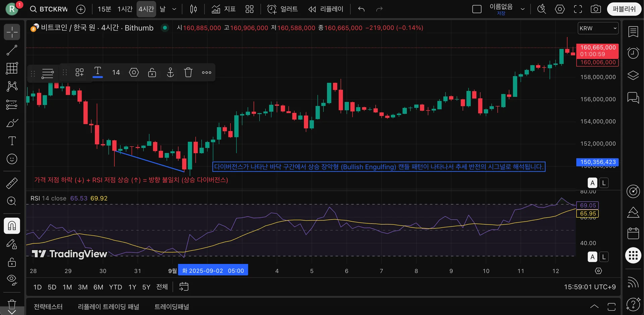Toggle log scale L on price chart
Viewport: 644px width, 315px height.
tap(604, 183)
